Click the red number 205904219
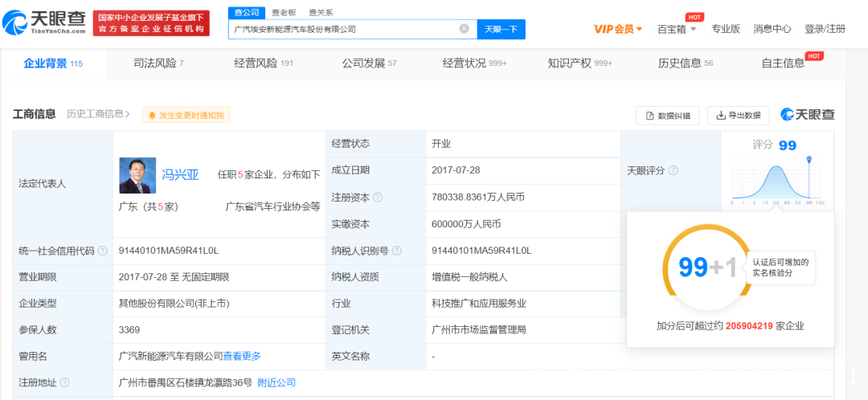868x400 pixels. tap(749, 326)
